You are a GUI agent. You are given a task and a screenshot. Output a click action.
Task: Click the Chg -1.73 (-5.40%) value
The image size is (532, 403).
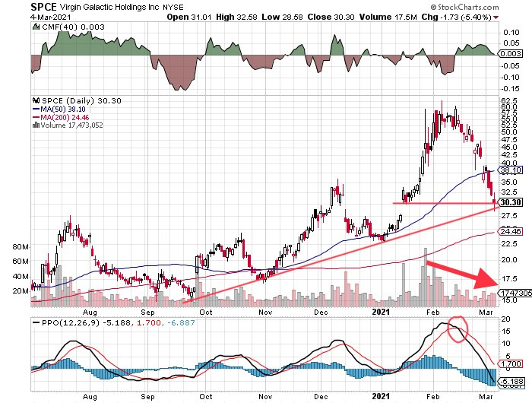click(456, 17)
